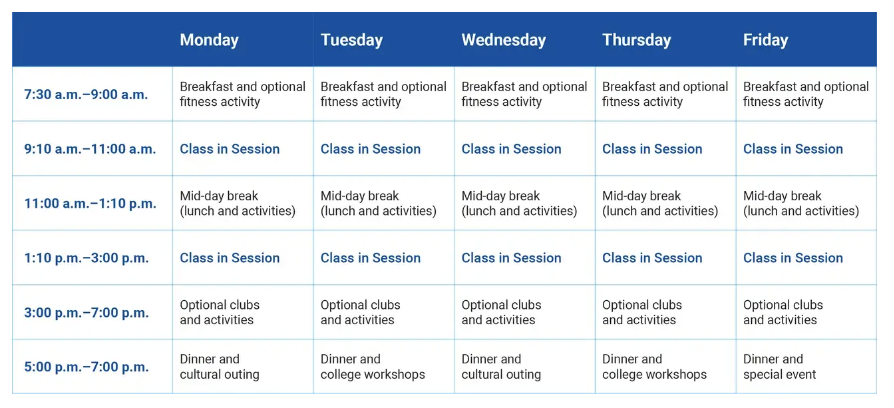
Task: Select the 7:30 a.m.–9:00 a.m. time label
Action: tap(86, 95)
